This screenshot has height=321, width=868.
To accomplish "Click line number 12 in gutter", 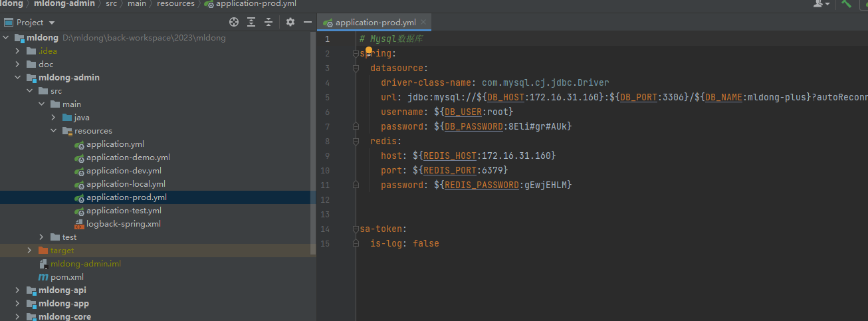I will point(324,200).
